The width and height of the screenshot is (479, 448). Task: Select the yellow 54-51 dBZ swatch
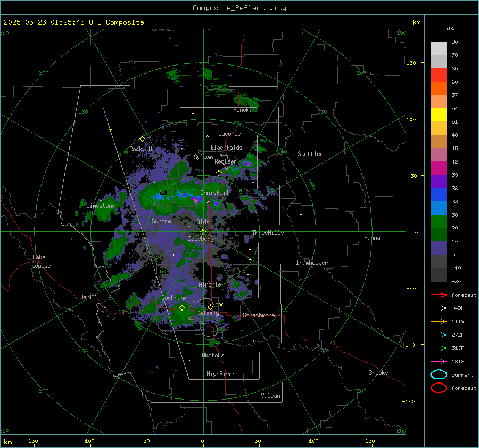(x=439, y=115)
